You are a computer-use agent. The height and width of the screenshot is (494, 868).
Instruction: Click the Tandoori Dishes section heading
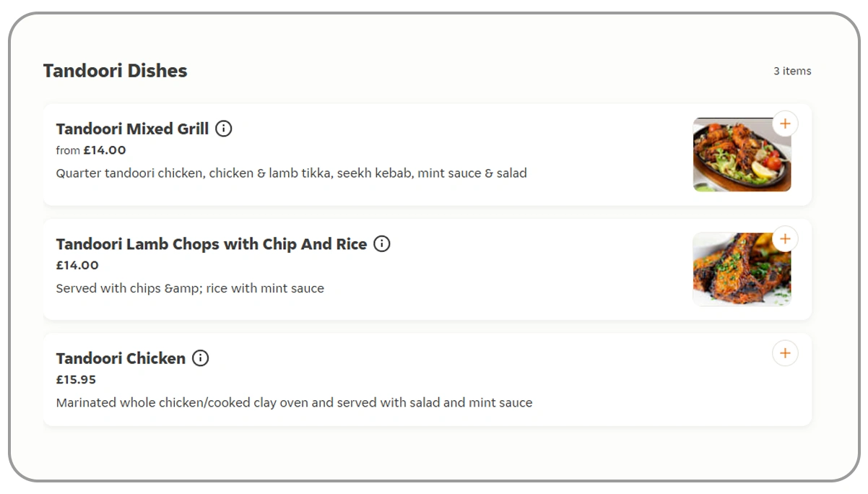tap(115, 71)
